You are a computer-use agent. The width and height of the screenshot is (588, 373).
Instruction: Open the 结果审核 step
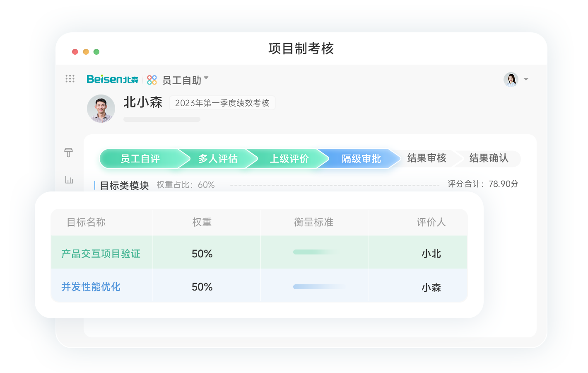point(427,158)
